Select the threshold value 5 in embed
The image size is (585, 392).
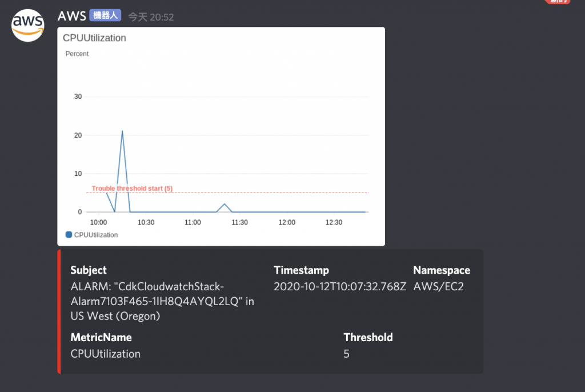click(x=347, y=354)
